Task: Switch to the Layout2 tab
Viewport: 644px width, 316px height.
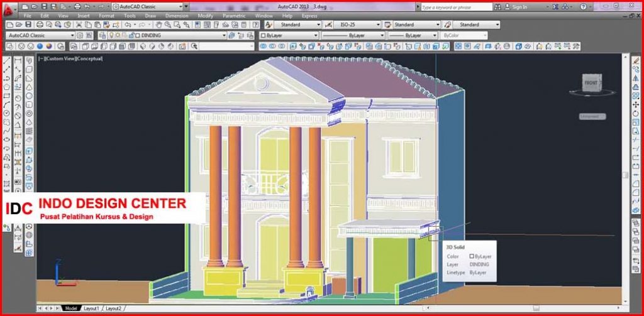Action: 113,308
